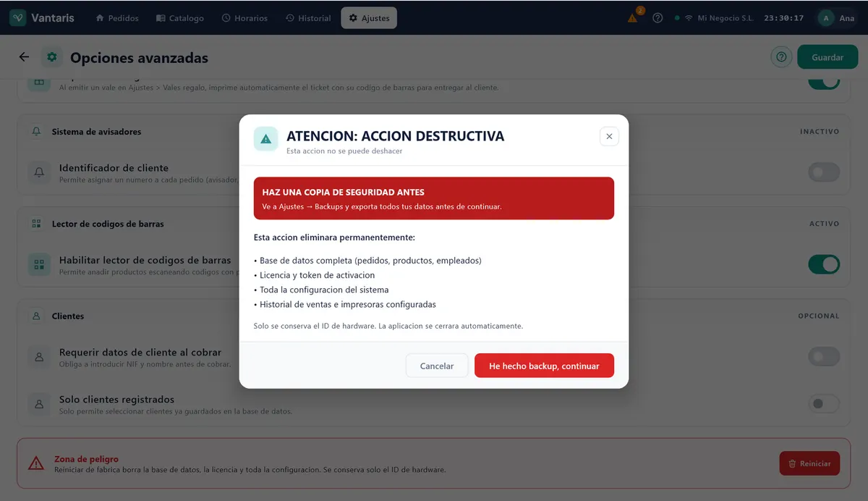The width and height of the screenshot is (868, 501).
Task: Click the Historial de ventas e impresoras bullet
Action: (x=345, y=304)
